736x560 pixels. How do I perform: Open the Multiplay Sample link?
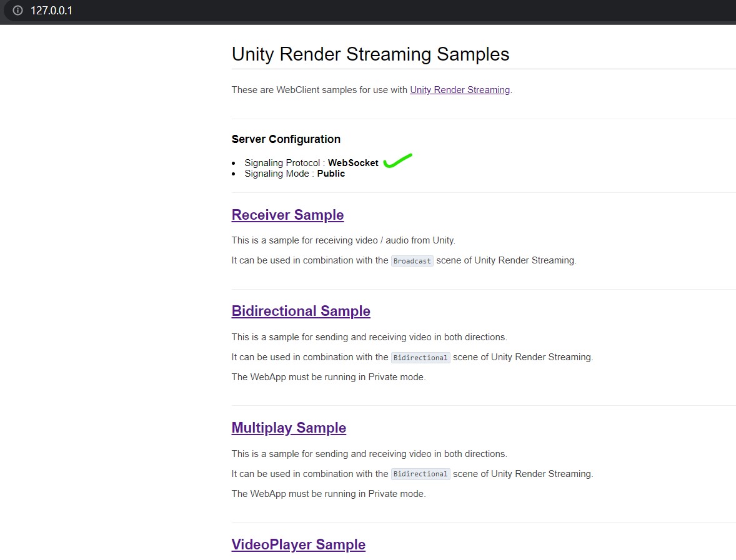click(x=289, y=428)
